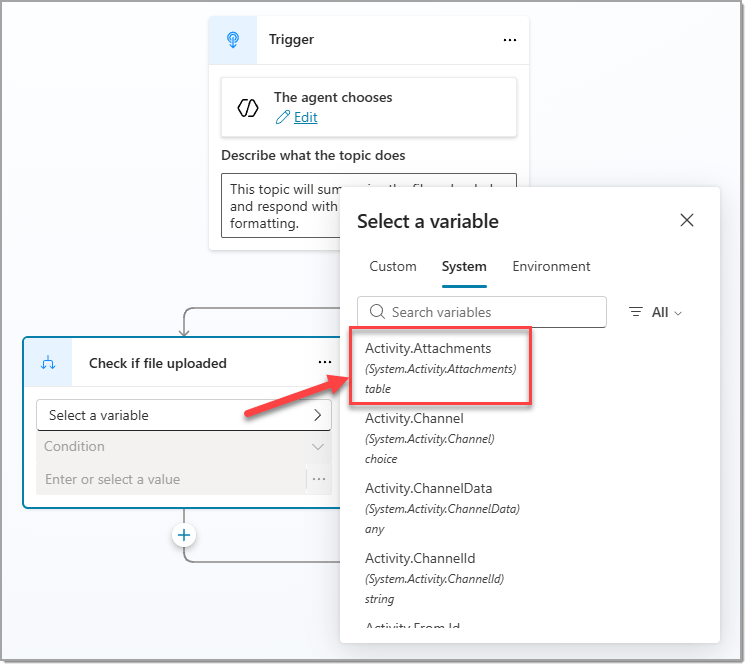The width and height of the screenshot is (748, 667).
Task: Open the Trigger node's three-dot menu
Action: point(512,40)
